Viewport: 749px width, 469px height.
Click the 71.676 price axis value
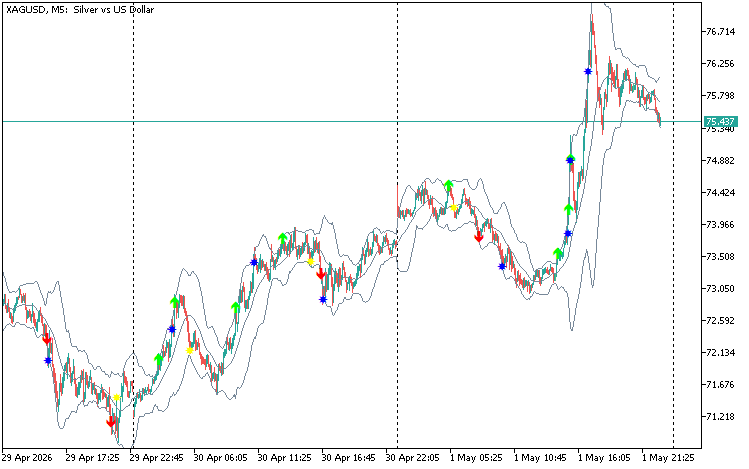pyautogui.click(x=721, y=384)
